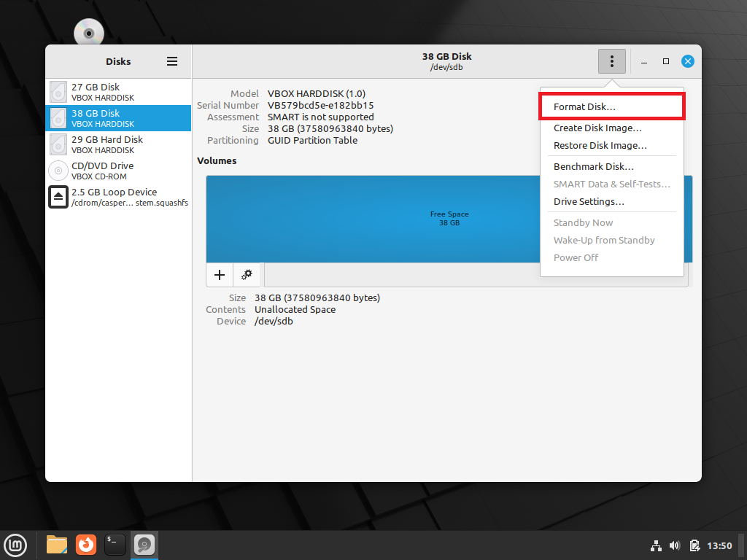Select the CD/DVD Drive entry
Screen dimensions: 747x560
(118, 171)
